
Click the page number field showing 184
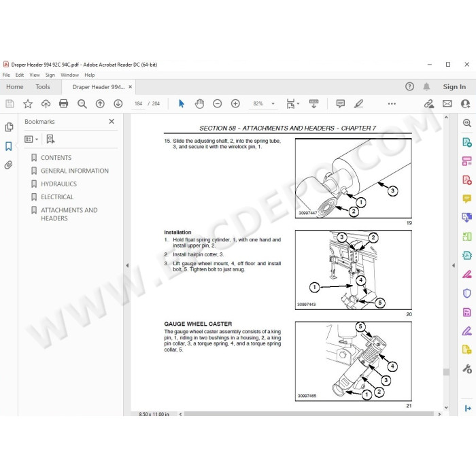point(139,104)
